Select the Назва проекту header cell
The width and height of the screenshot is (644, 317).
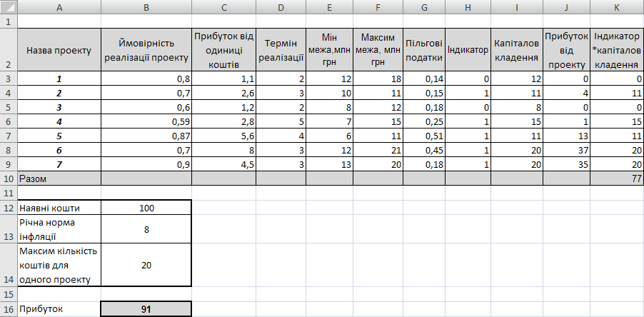pyautogui.click(x=59, y=50)
